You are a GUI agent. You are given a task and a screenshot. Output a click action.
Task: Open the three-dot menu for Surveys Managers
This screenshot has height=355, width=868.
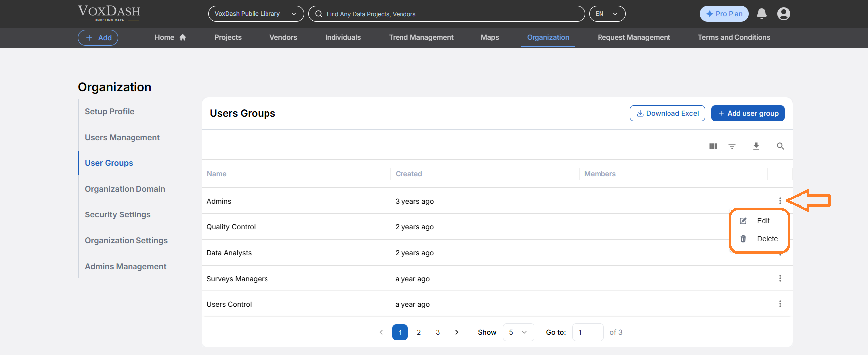[x=780, y=278]
